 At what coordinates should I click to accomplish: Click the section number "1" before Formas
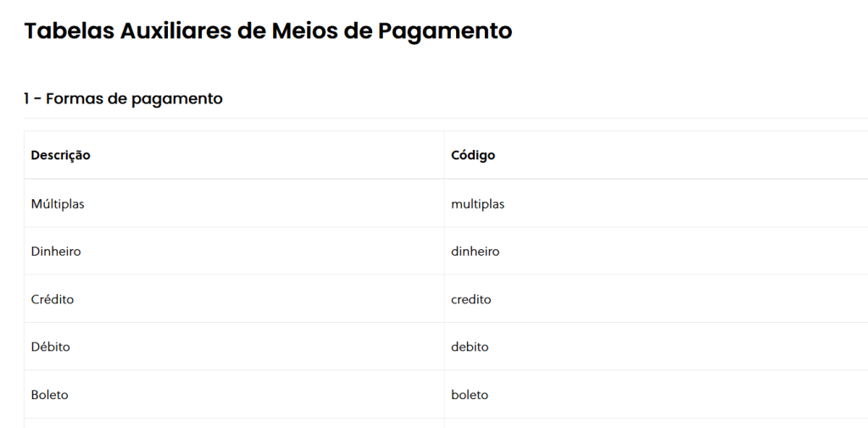pyautogui.click(x=27, y=99)
